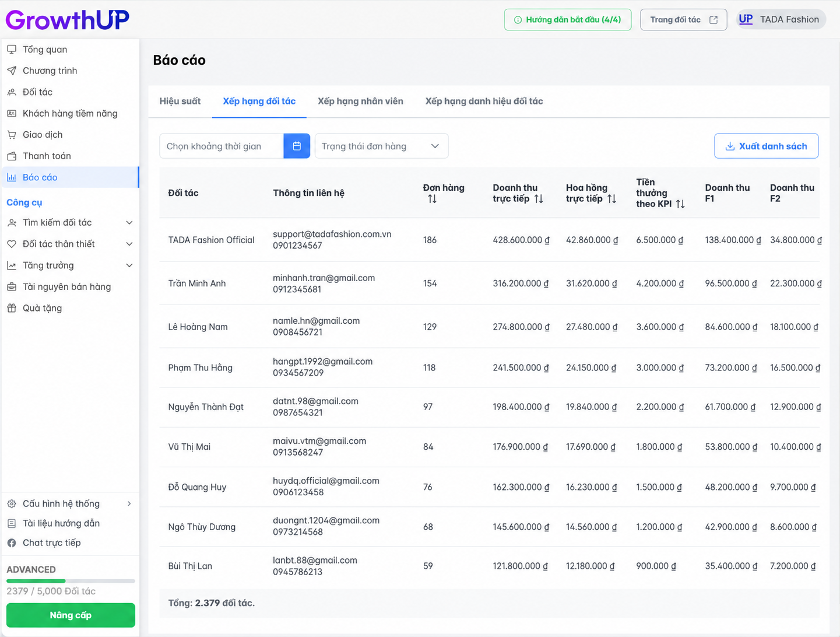Viewport: 840px width, 637px height.
Task: Click the Tổng quan monitor icon
Action: pos(12,50)
